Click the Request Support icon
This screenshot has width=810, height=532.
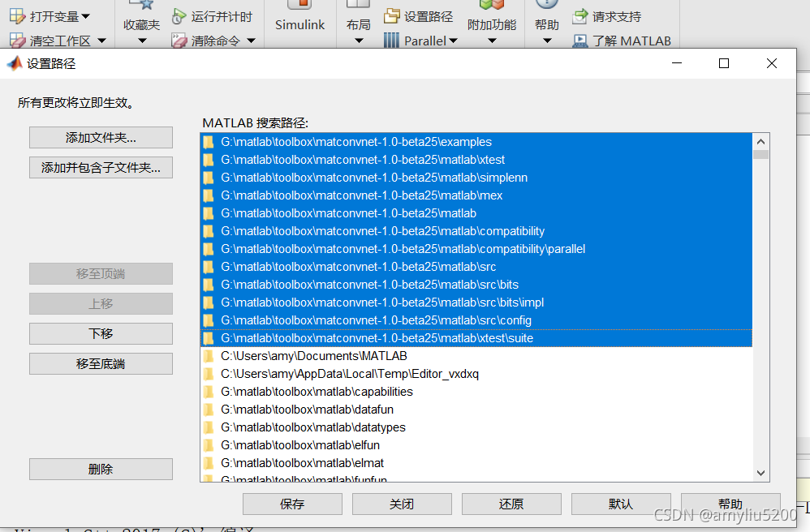[x=580, y=16]
